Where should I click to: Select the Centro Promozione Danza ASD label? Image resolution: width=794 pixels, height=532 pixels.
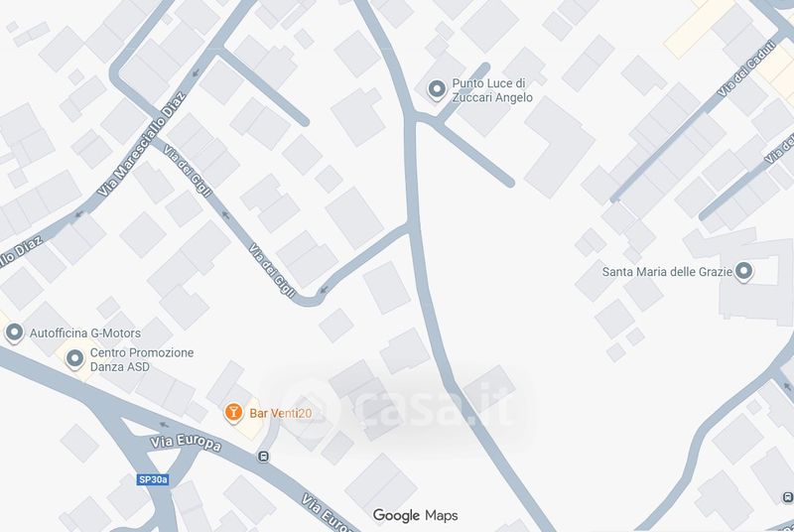click(x=141, y=359)
